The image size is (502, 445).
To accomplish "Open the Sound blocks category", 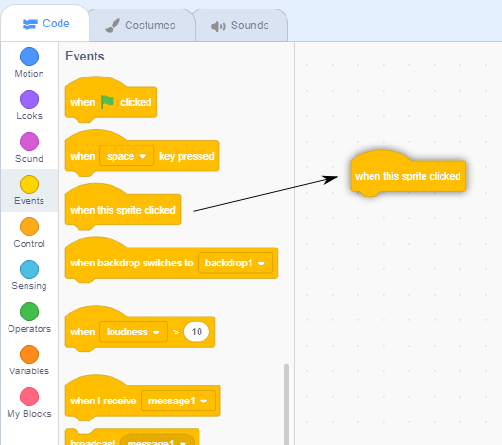I will 29,148.
